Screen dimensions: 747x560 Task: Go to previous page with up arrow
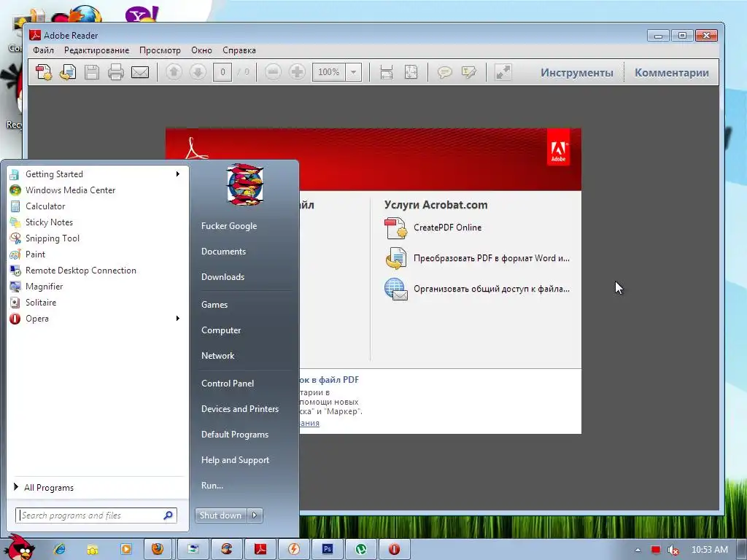tap(174, 72)
